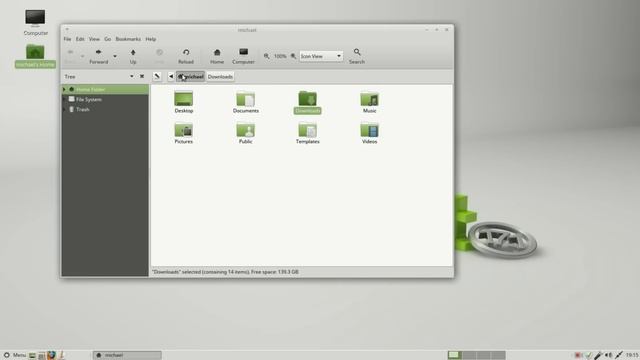Select the Pictures folder icon
Viewport: 640px width, 360px height.
click(184, 133)
